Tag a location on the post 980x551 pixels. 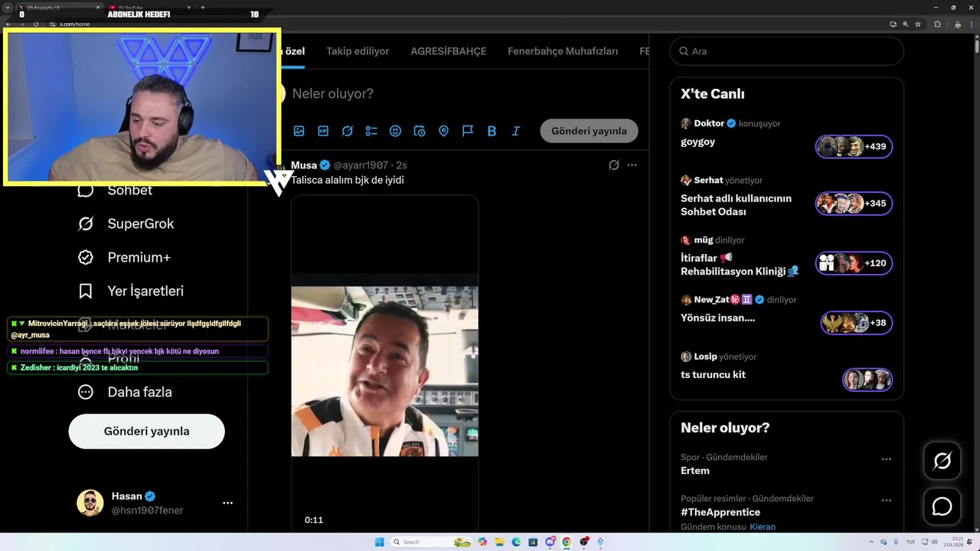click(x=443, y=131)
